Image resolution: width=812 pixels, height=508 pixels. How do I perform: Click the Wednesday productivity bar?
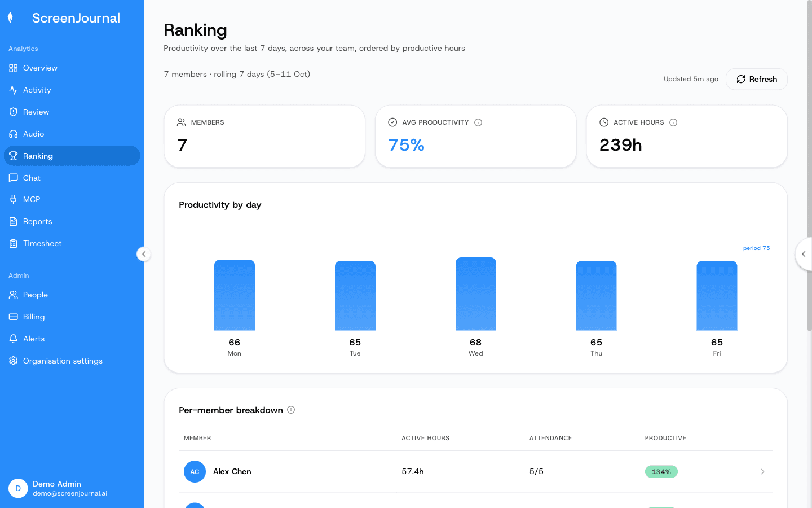click(x=476, y=294)
